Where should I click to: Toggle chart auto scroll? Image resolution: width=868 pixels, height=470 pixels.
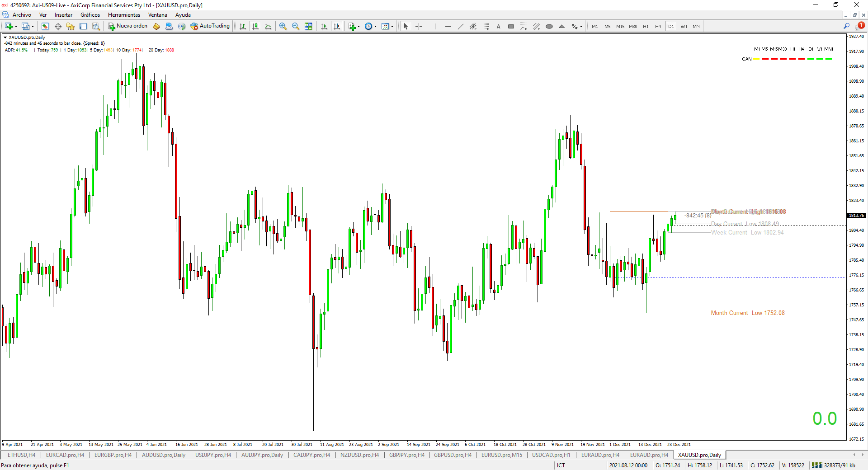pyautogui.click(x=324, y=26)
